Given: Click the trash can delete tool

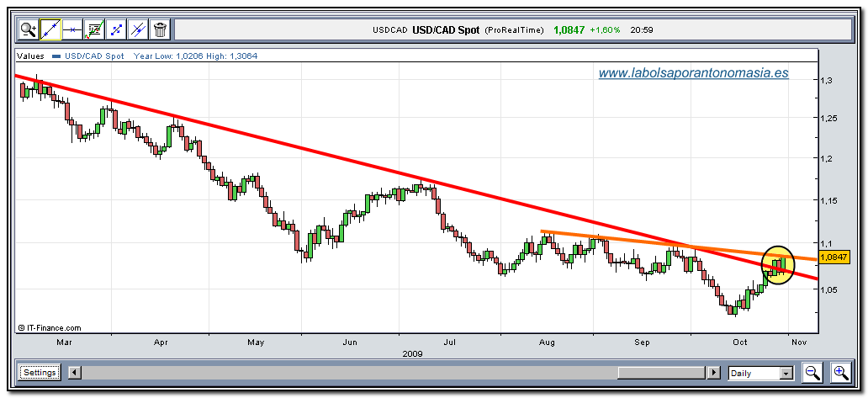Looking at the screenshot, I should tap(160, 29).
